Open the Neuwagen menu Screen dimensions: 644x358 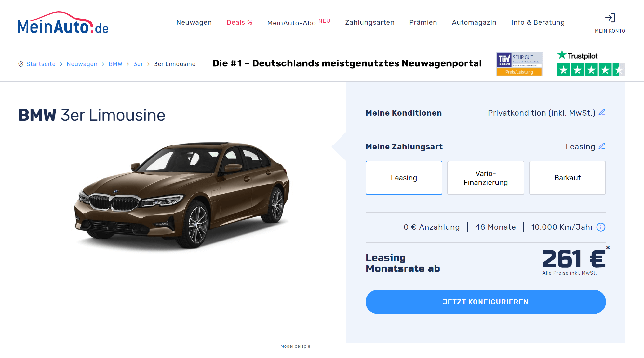point(194,22)
